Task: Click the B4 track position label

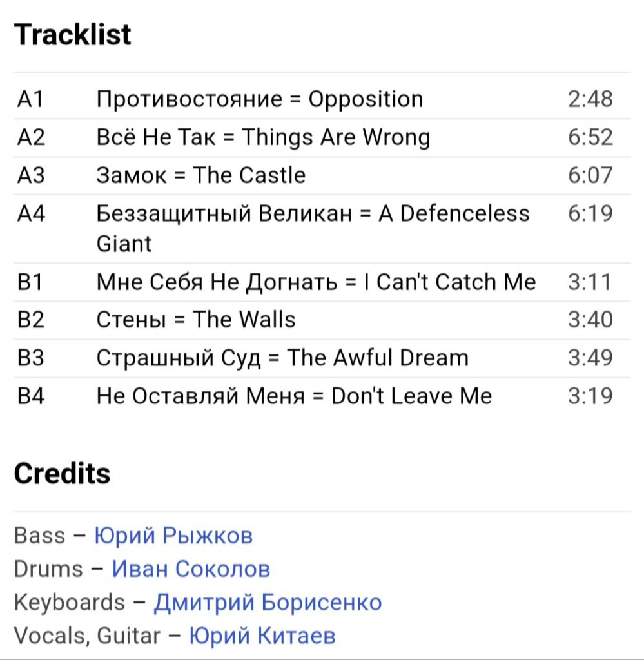Action: click(x=31, y=396)
